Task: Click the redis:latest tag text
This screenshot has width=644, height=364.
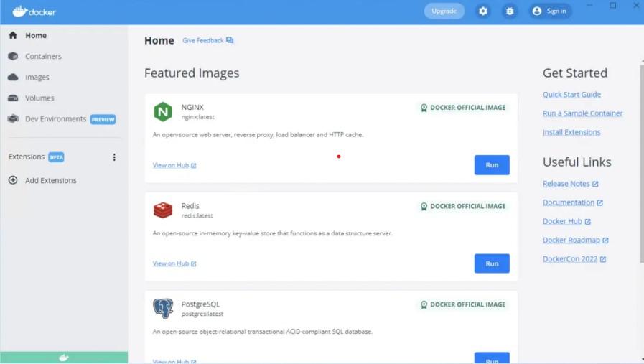Action: click(197, 215)
